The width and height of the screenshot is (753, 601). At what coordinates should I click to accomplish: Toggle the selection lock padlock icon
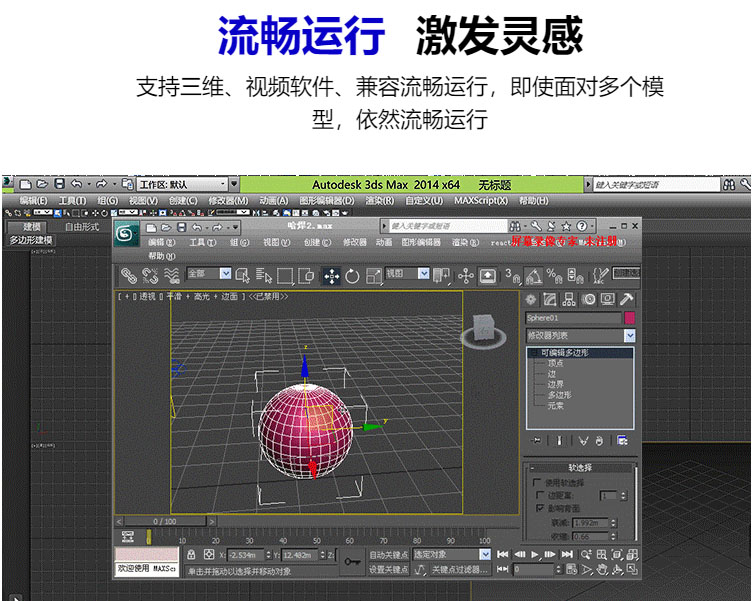tap(191, 554)
